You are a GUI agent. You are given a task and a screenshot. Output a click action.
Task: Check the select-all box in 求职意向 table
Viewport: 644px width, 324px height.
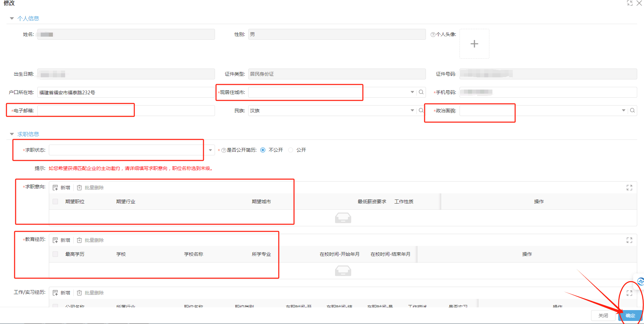tap(55, 202)
